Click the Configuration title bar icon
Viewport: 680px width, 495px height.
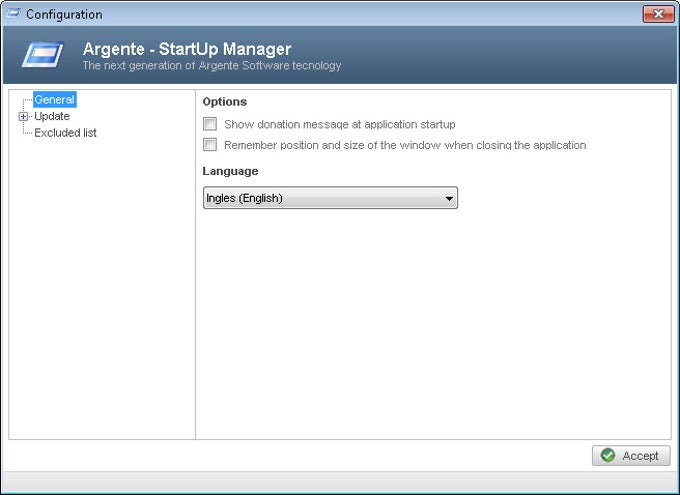pyautogui.click(x=13, y=14)
